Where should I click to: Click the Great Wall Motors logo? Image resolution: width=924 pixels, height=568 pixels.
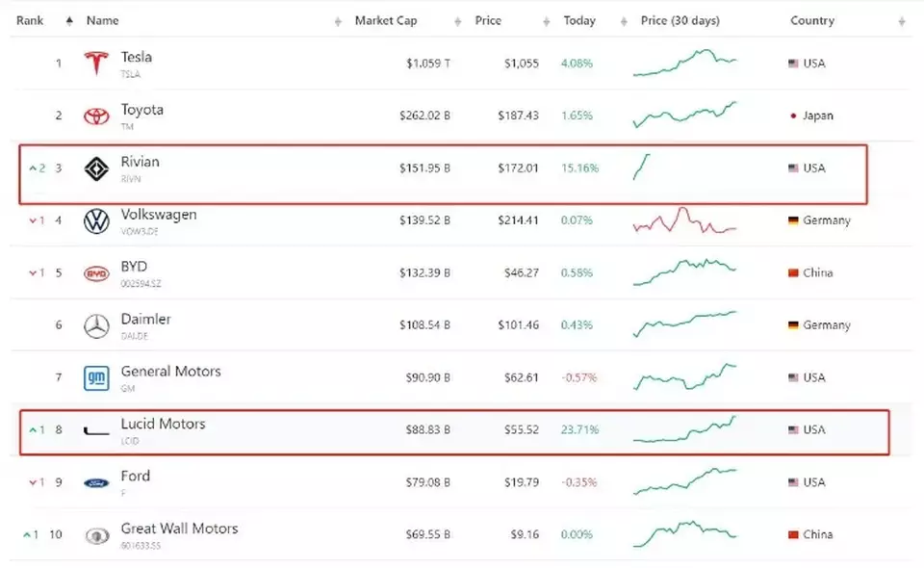[x=96, y=535]
